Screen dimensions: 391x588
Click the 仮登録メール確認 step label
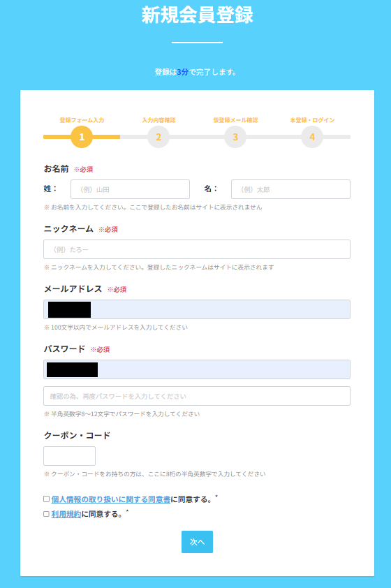(235, 120)
